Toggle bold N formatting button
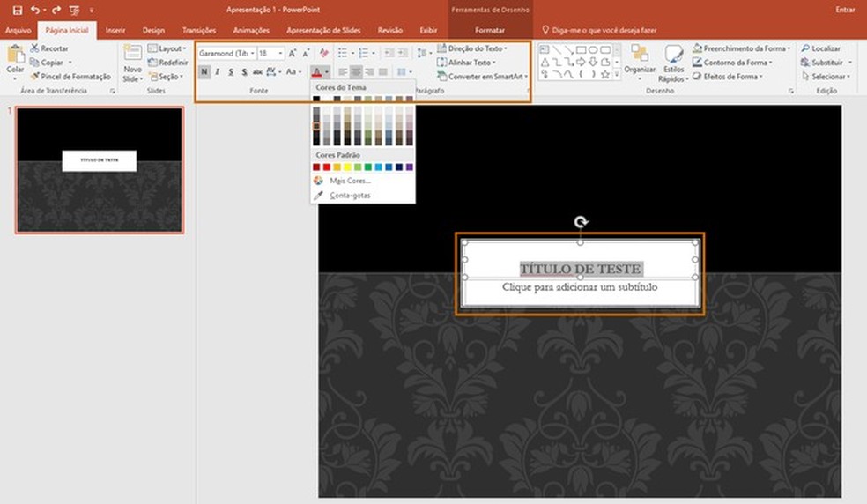The width and height of the screenshot is (867, 504). [204, 72]
